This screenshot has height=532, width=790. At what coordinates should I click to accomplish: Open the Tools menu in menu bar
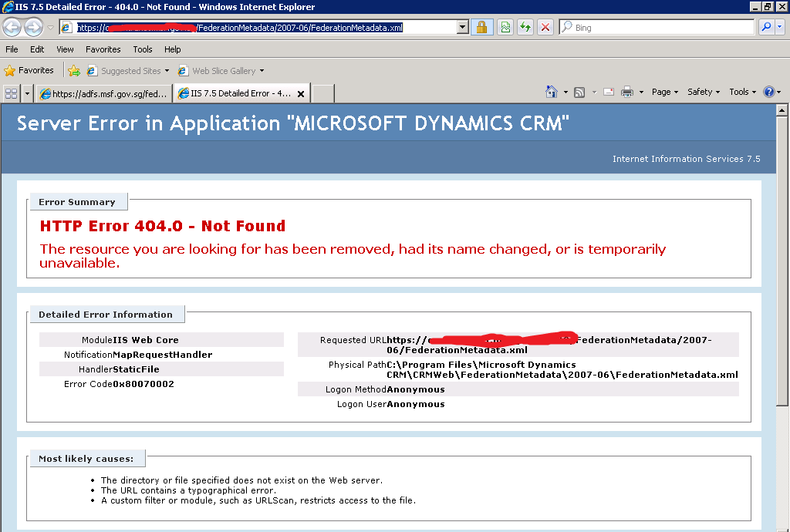coord(143,49)
